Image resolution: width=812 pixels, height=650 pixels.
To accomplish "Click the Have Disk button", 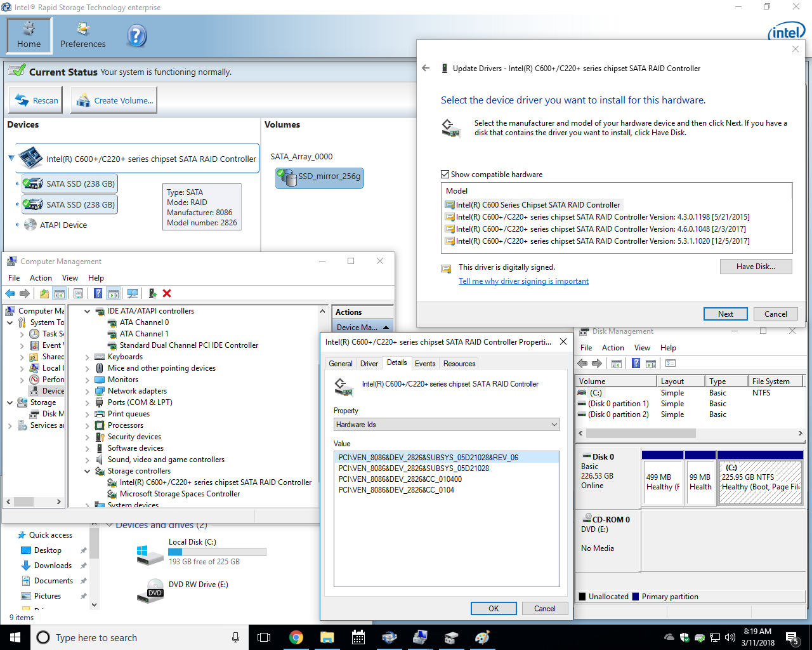I will click(x=756, y=267).
